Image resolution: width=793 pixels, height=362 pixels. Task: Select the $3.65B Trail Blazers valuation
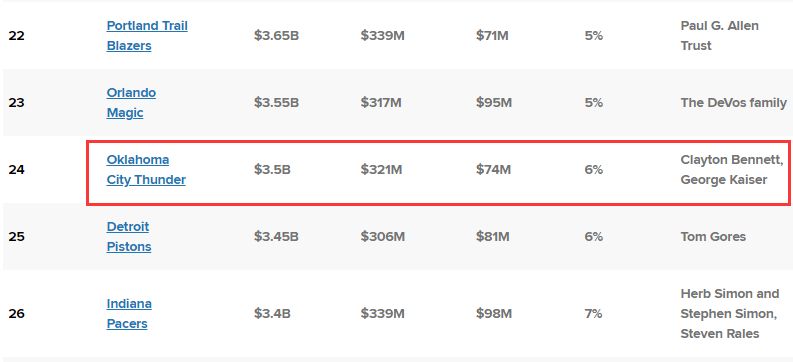[x=276, y=36]
